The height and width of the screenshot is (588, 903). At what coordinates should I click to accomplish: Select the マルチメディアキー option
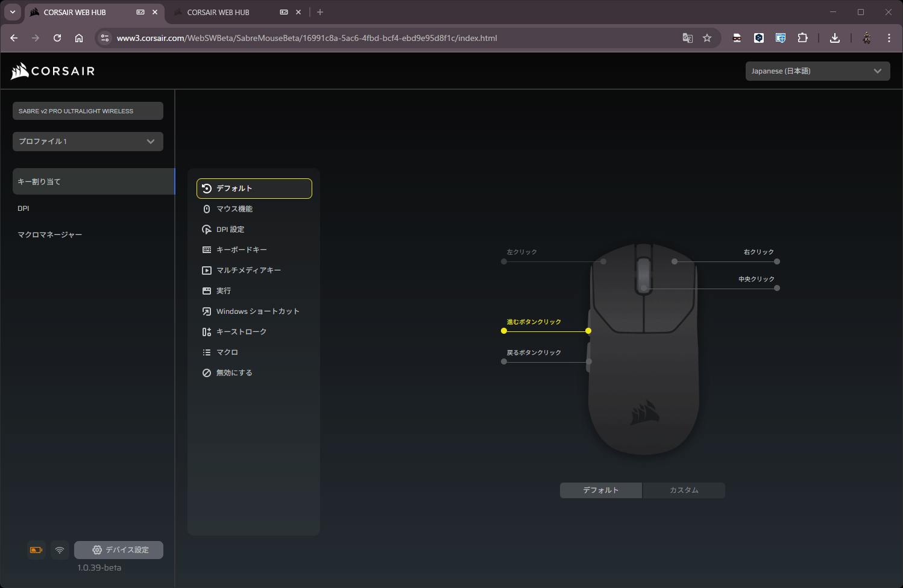[x=248, y=271]
